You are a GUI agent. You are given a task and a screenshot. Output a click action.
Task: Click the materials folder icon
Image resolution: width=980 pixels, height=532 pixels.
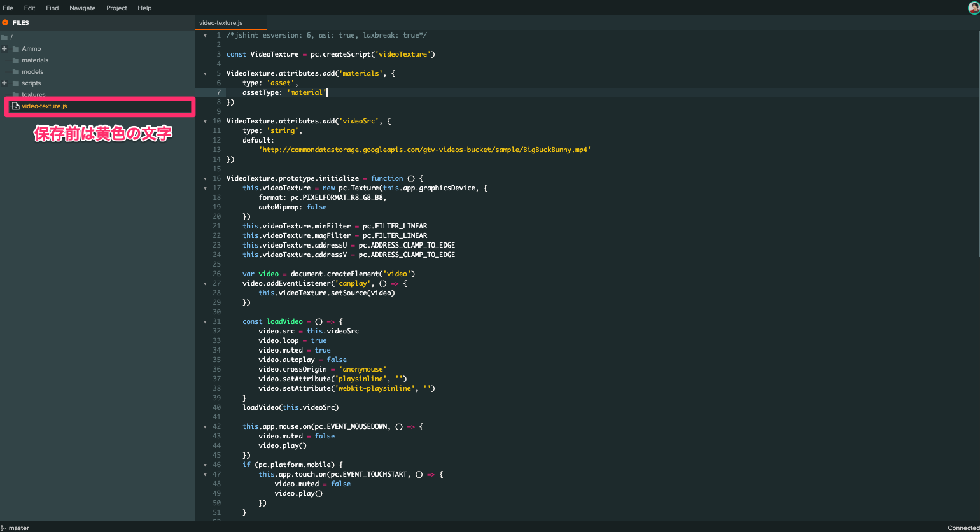[16, 60]
